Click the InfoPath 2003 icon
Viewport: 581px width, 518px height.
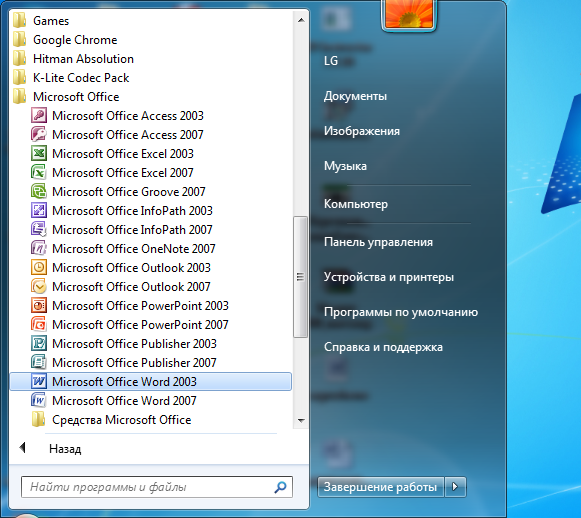pyautogui.click(x=39, y=210)
